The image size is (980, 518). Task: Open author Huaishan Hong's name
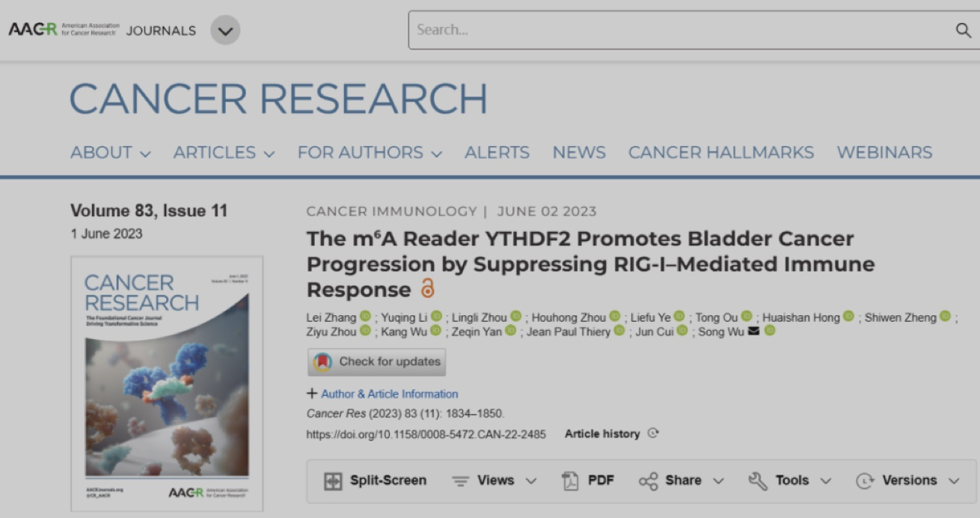801,317
